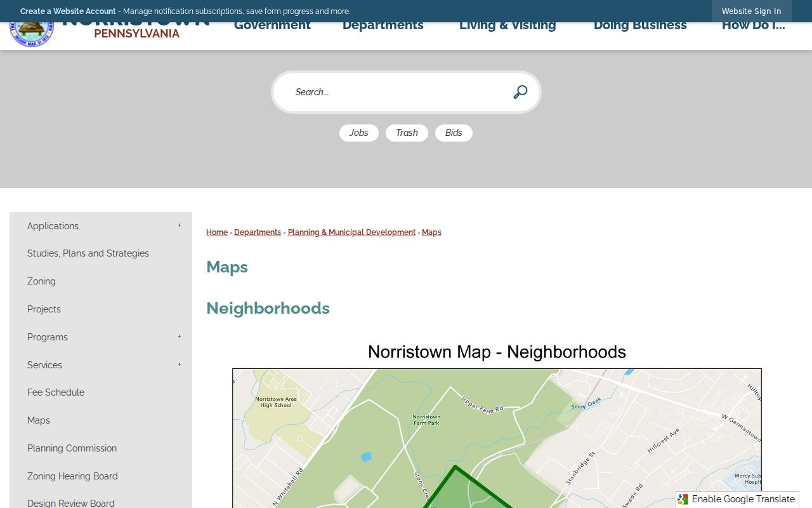The image size is (812, 508).
Task: Click the Bids quick link
Action: pyautogui.click(x=454, y=133)
